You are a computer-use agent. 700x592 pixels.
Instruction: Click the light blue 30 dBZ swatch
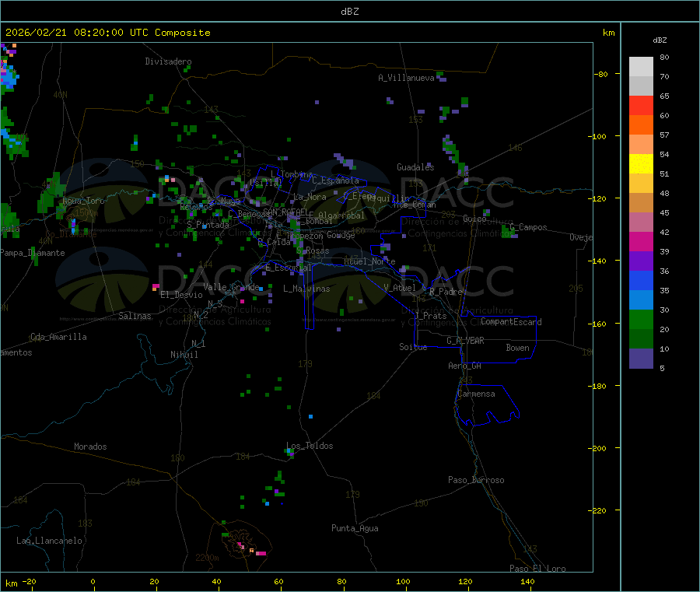pyautogui.click(x=641, y=300)
